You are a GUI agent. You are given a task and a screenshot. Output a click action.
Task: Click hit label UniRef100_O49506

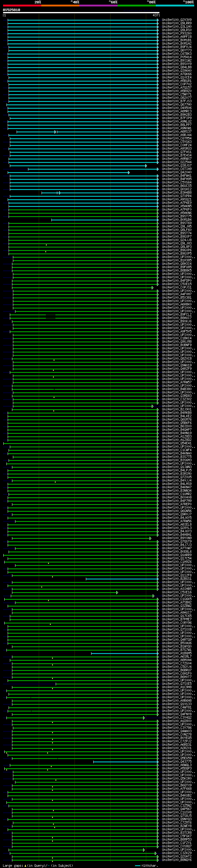177,108
